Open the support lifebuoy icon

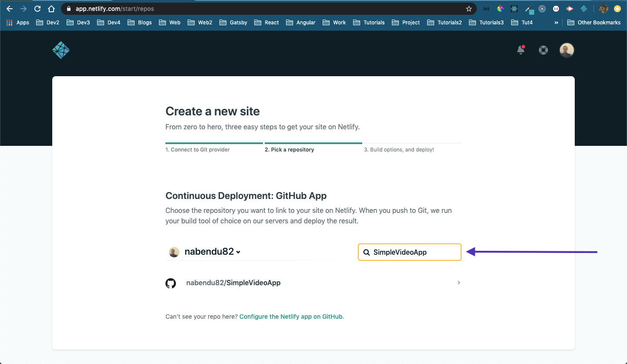point(543,50)
